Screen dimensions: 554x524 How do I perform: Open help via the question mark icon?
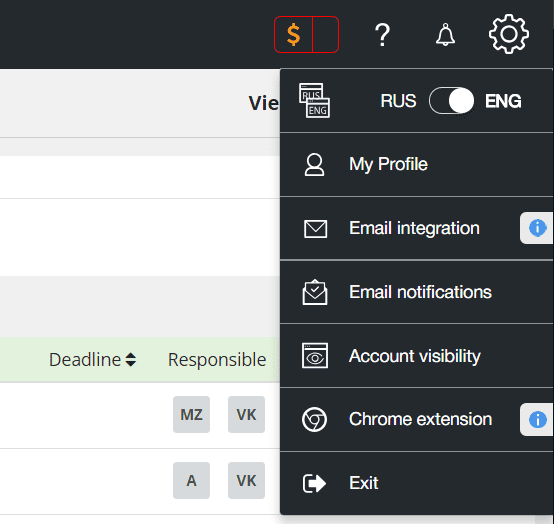pos(382,35)
